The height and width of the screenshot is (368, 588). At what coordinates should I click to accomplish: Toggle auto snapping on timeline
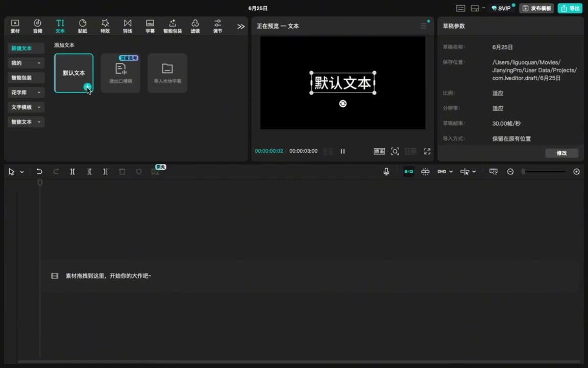click(x=425, y=172)
